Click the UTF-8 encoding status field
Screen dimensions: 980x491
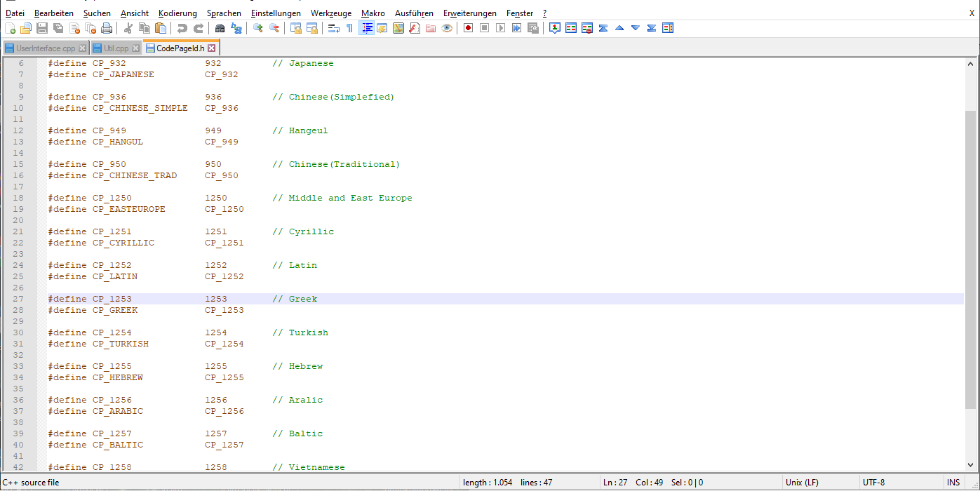point(901,483)
